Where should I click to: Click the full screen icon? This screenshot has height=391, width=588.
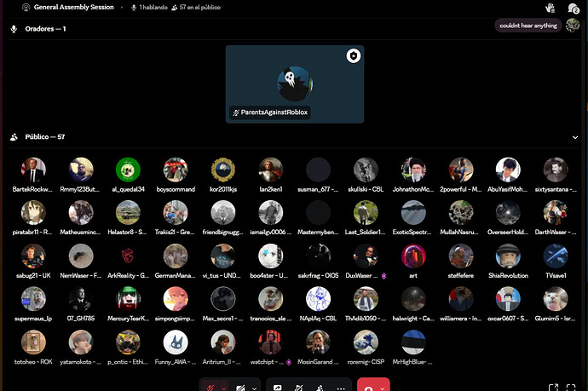571,388
